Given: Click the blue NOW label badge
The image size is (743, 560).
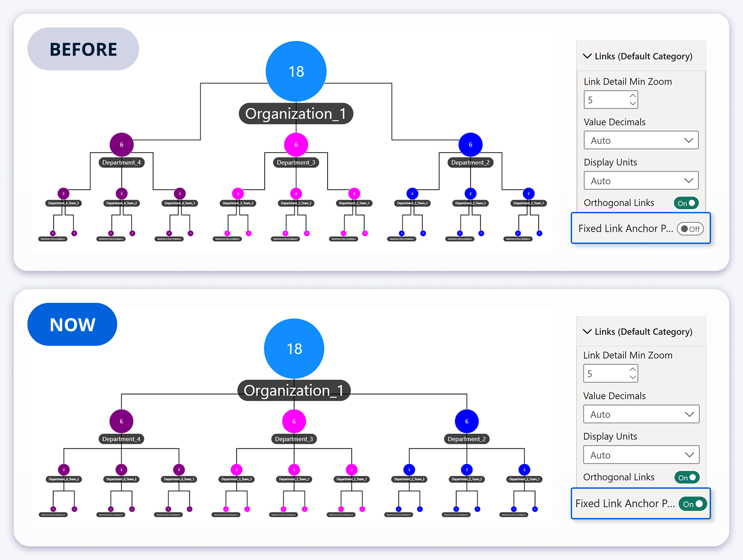Looking at the screenshot, I should point(72,324).
